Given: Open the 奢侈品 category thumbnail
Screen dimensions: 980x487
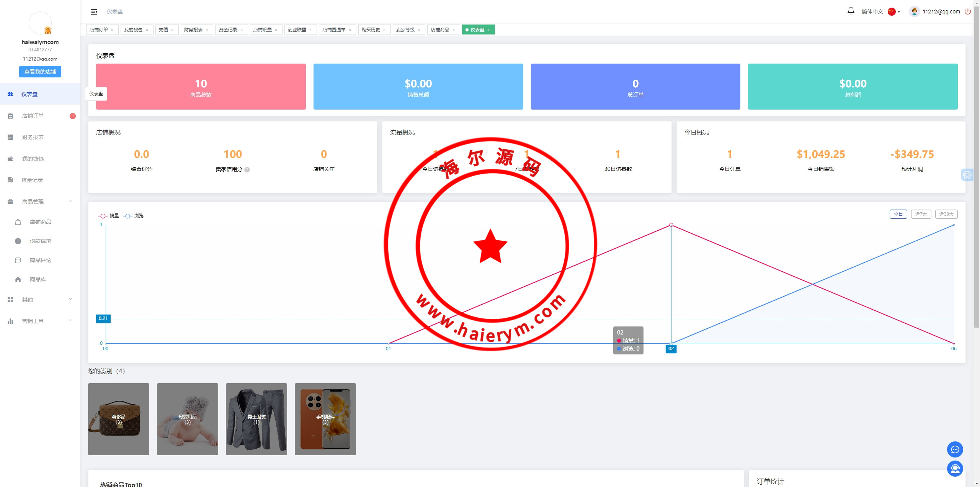Looking at the screenshot, I should point(119,419).
